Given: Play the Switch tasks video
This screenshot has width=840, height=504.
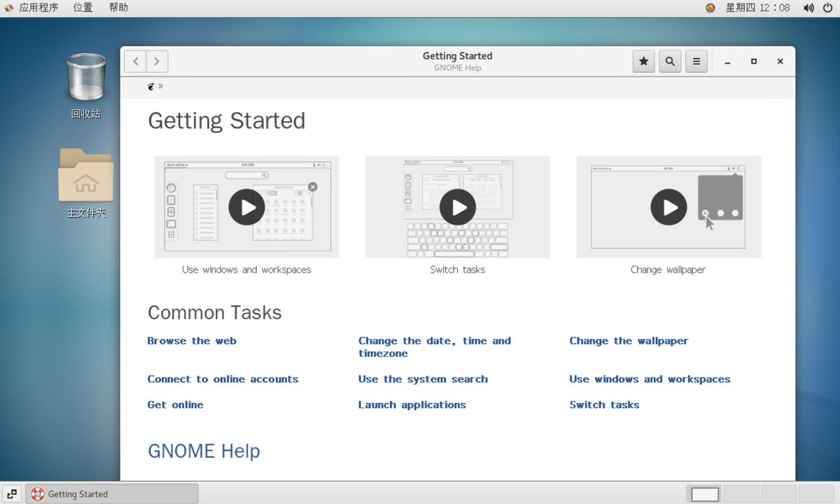Looking at the screenshot, I should click(x=458, y=207).
